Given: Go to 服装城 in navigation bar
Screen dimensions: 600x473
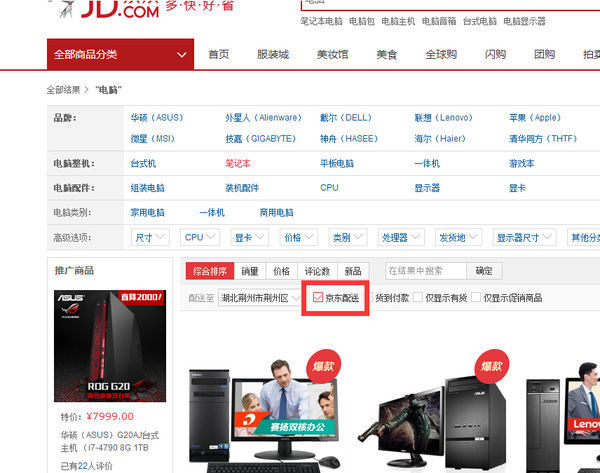Looking at the screenshot, I should [273, 55].
